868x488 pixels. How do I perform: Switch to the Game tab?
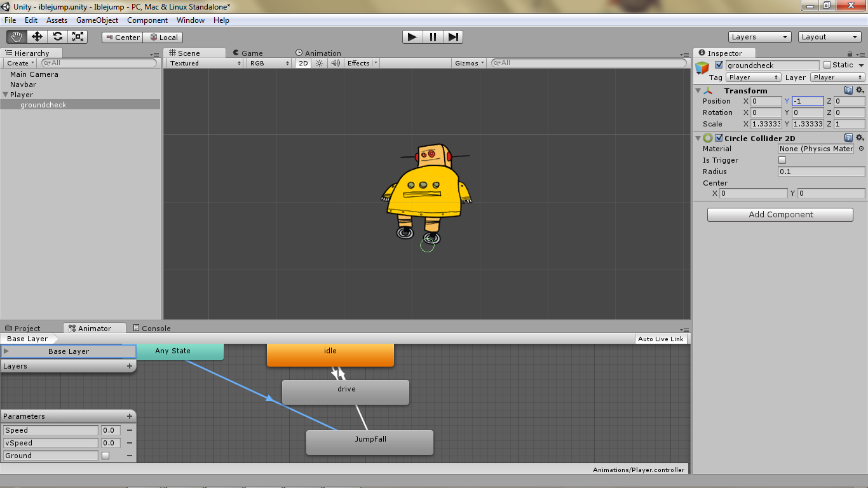click(x=247, y=53)
